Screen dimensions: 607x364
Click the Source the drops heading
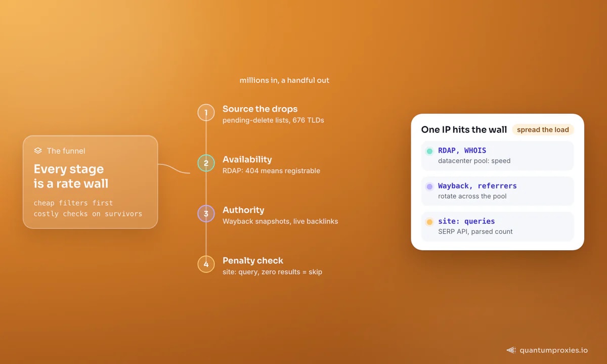click(x=260, y=109)
